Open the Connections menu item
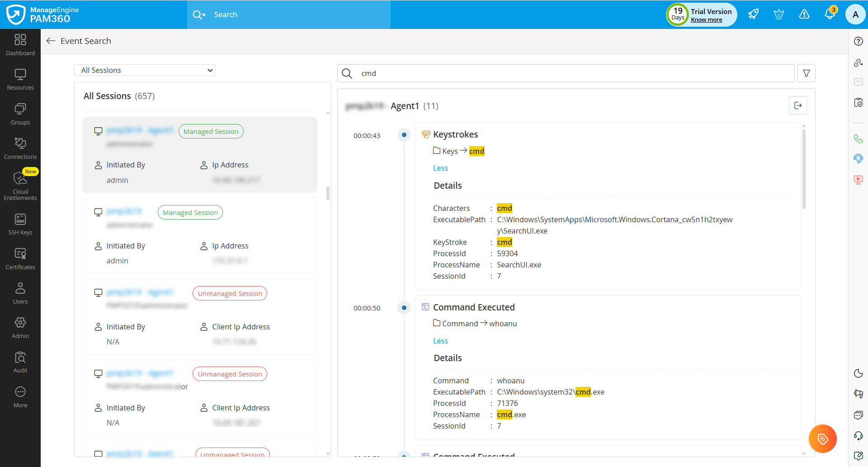This screenshot has height=467, width=868. (20, 148)
